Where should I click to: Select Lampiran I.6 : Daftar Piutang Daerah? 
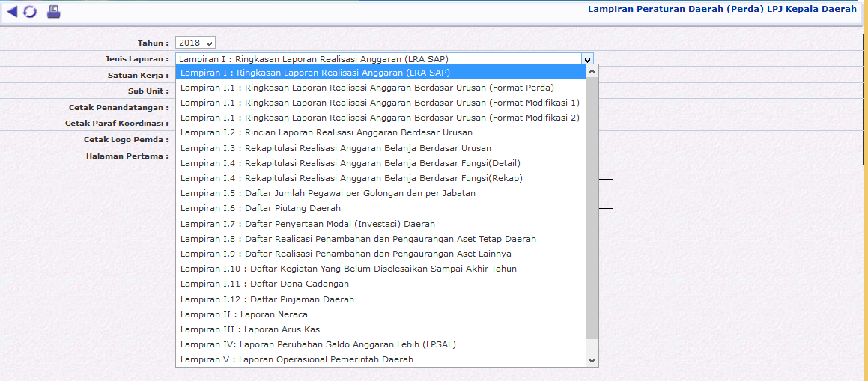click(261, 208)
